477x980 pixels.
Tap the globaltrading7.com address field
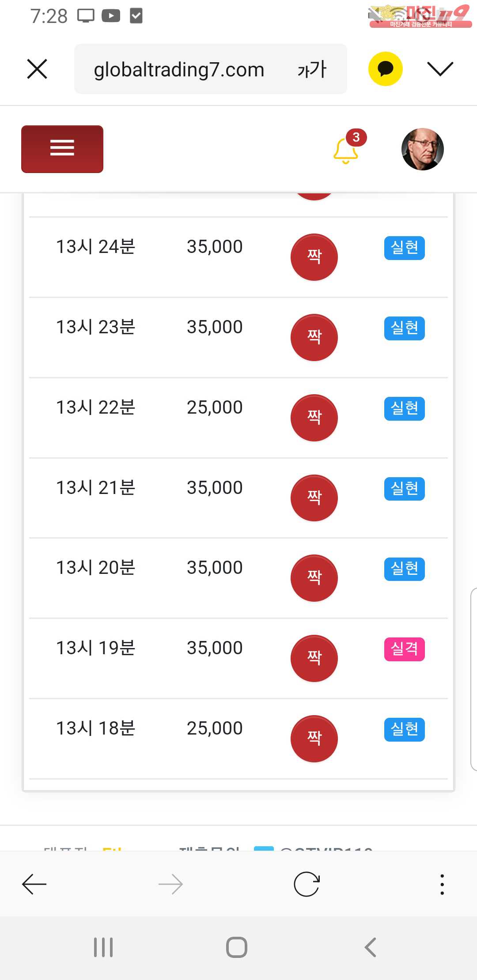pos(179,70)
